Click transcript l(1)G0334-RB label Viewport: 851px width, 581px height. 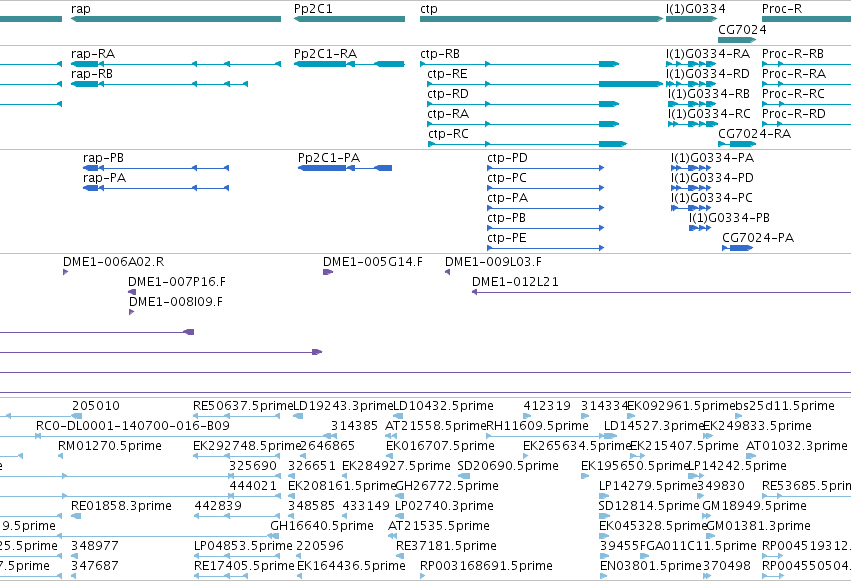tap(709, 94)
